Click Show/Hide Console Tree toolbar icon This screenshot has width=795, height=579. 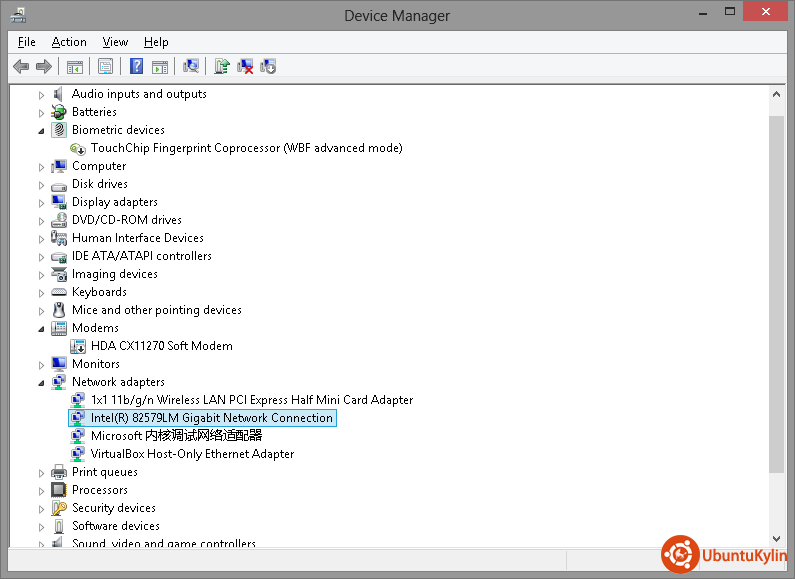74,66
